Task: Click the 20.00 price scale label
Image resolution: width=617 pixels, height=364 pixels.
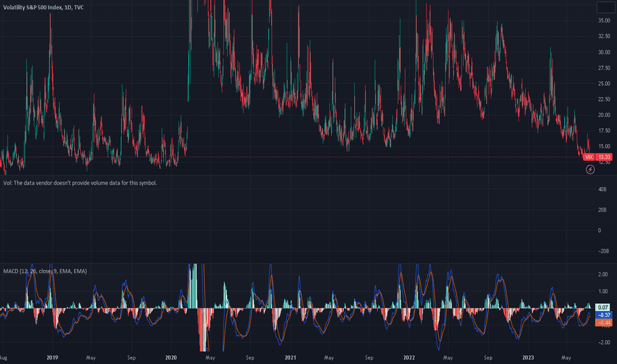Action: pos(604,115)
